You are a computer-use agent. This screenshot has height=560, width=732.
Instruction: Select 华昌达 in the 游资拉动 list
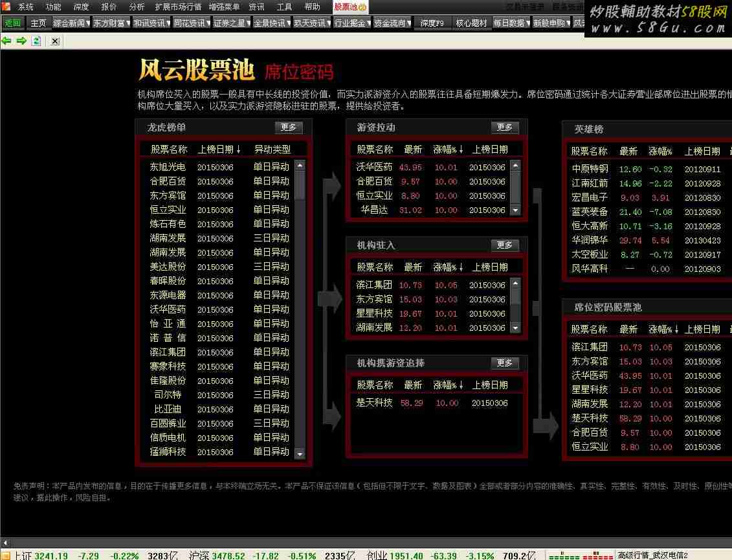[x=374, y=210]
